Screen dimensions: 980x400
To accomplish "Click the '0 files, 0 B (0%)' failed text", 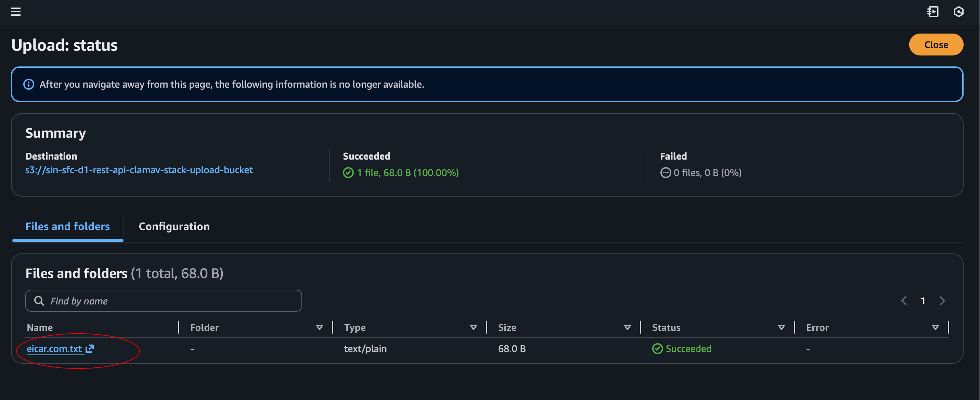I will tap(707, 173).
